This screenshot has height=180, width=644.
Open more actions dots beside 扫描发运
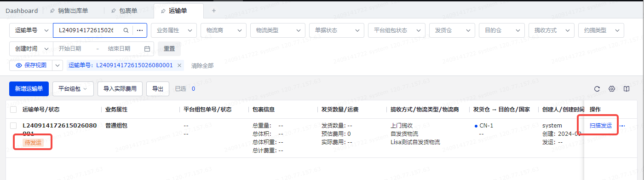622,126
